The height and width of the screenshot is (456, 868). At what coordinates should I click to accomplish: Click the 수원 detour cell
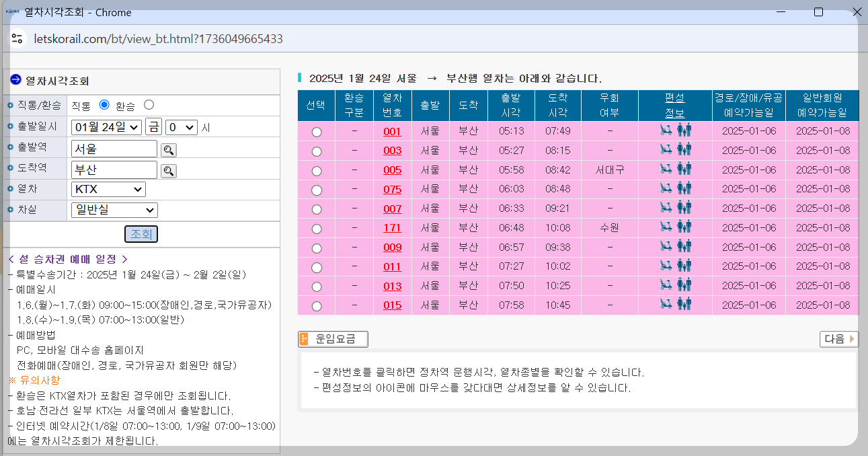(x=610, y=228)
